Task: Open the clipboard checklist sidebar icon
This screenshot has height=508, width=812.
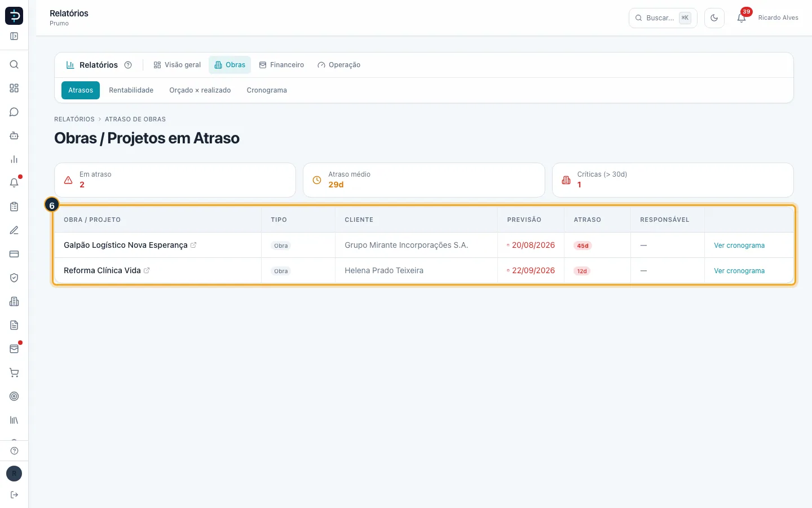Action: pyautogui.click(x=14, y=207)
